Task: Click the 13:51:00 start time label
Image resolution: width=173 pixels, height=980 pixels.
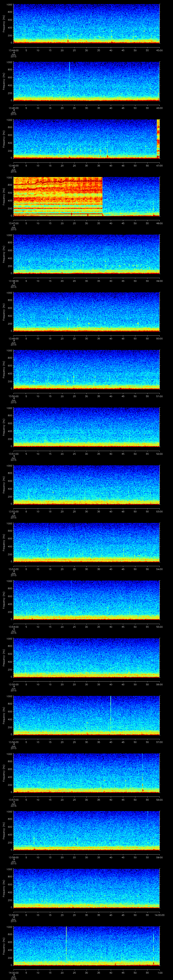Action: (13, 454)
